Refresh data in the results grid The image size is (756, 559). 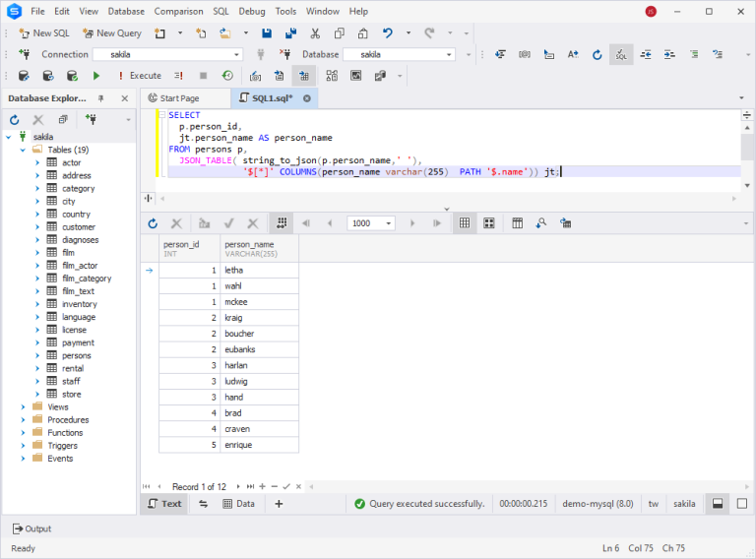point(153,223)
